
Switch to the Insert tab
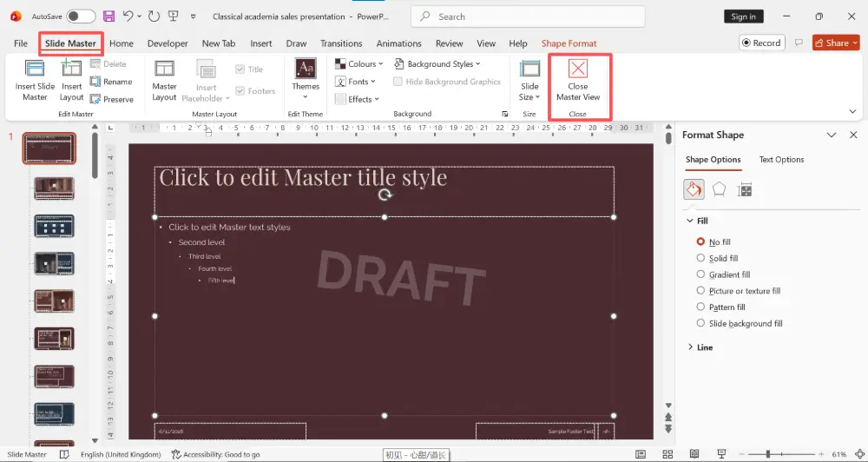(260, 43)
